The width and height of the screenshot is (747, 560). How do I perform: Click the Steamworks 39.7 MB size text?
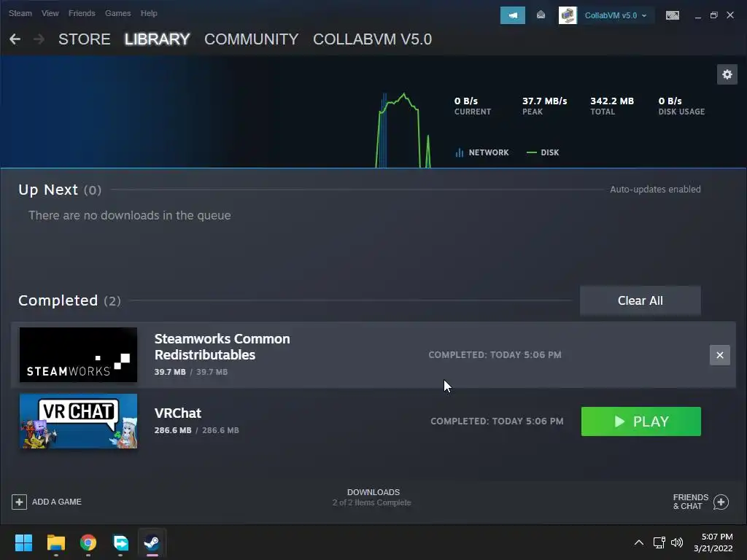(x=191, y=372)
